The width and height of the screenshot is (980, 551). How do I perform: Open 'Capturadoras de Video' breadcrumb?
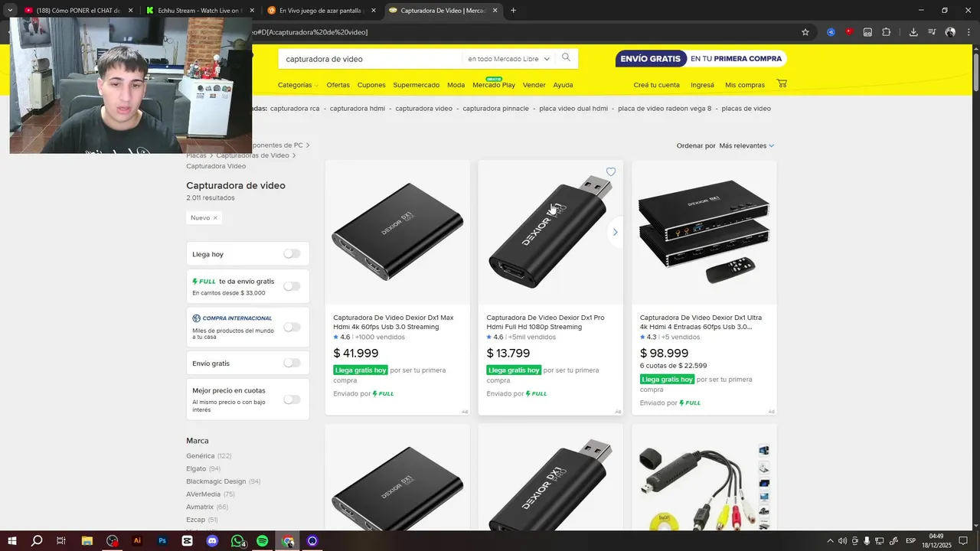coord(253,155)
